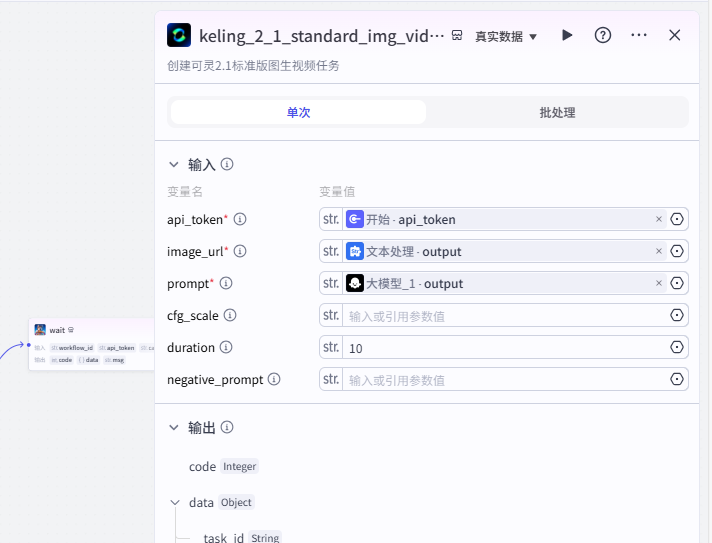
Task: Switch to the 批处理 tab
Action: coord(557,112)
